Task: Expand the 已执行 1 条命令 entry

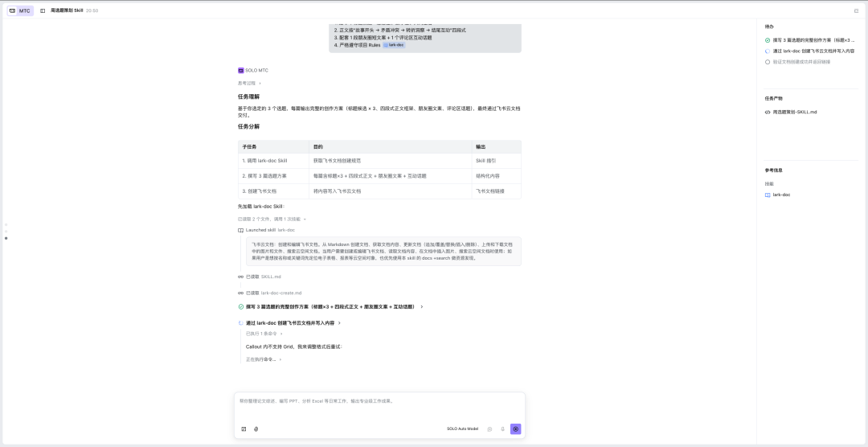Action: 264,334
